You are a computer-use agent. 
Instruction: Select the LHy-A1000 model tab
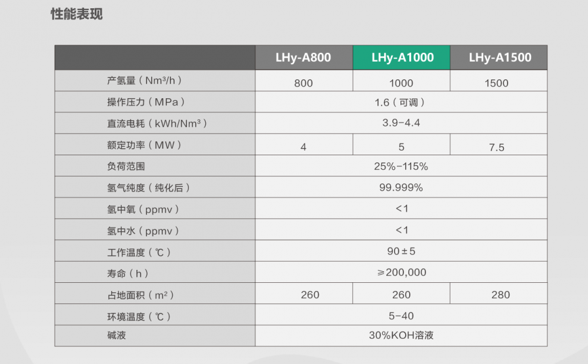401,58
